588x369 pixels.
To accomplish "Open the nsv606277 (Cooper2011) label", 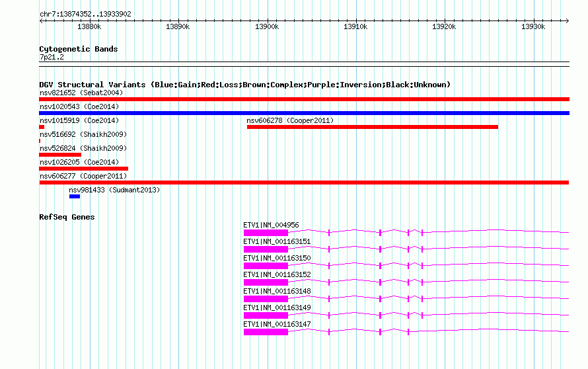I will point(83,176).
